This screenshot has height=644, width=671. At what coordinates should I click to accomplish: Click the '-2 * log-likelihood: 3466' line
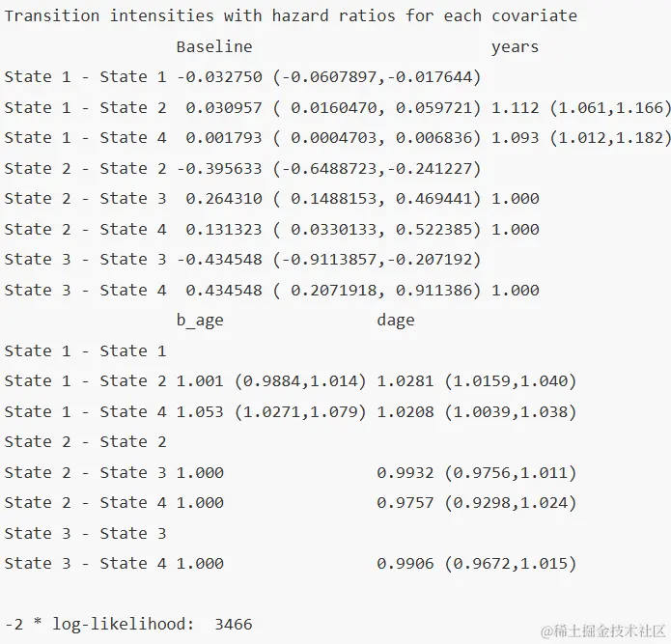[128, 624]
